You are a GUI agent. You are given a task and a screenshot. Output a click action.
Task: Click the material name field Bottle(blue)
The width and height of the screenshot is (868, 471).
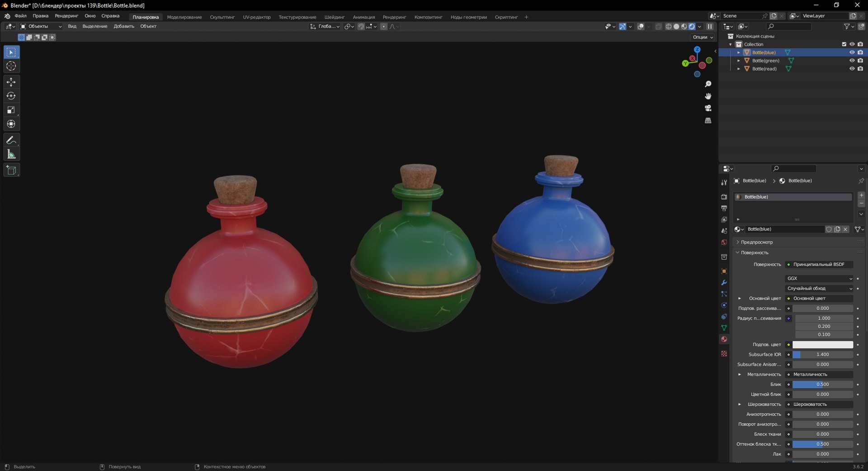click(x=784, y=229)
